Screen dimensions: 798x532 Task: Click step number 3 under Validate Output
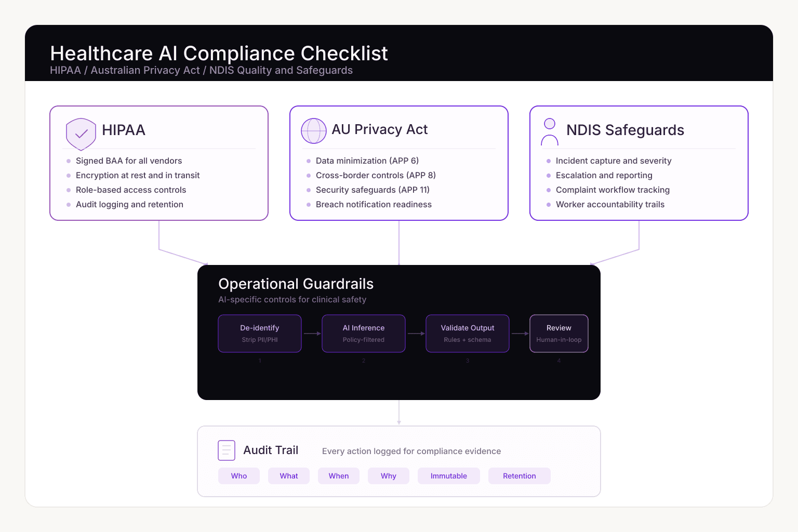coord(467,361)
